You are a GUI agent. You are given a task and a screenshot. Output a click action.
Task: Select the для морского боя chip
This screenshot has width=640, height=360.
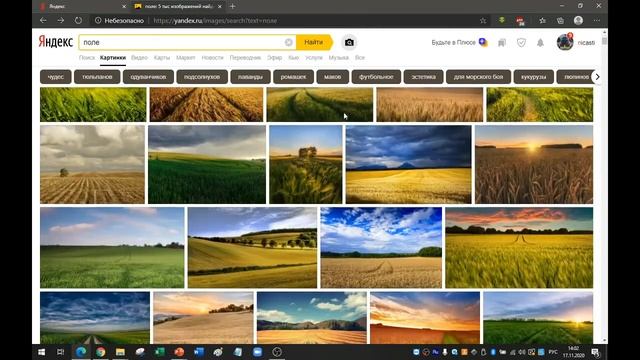478,77
